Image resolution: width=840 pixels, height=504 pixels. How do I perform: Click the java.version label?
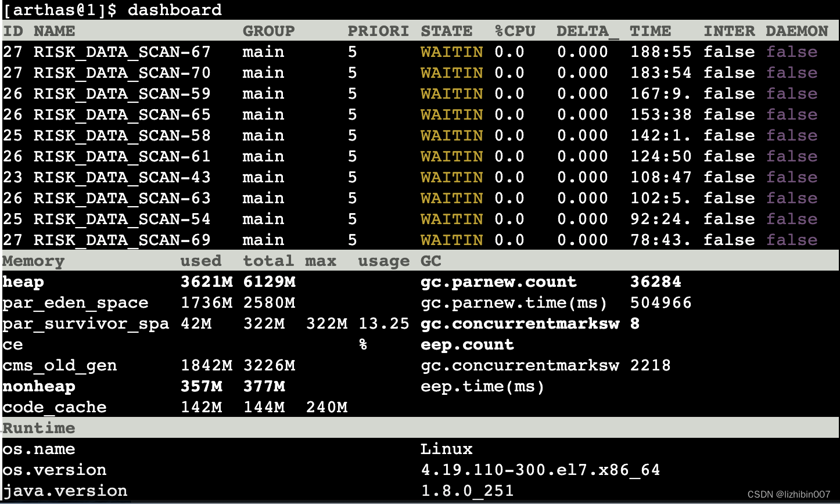[64, 491]
